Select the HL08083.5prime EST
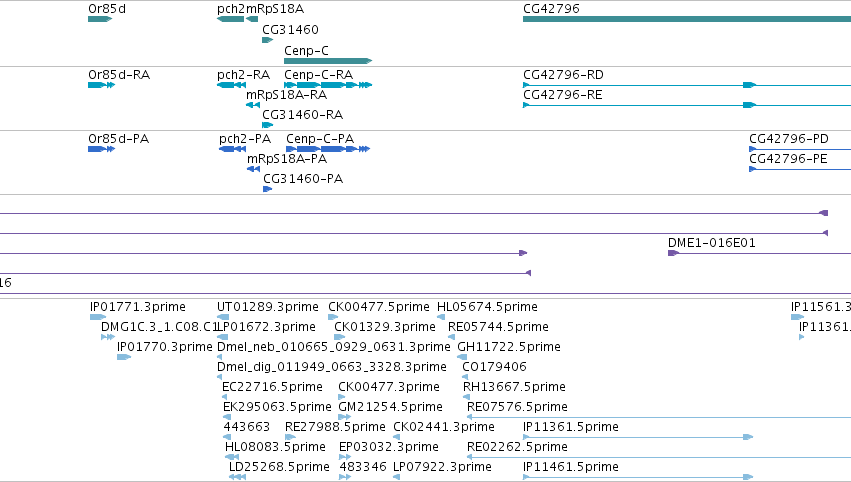 (x=232, y=457)
